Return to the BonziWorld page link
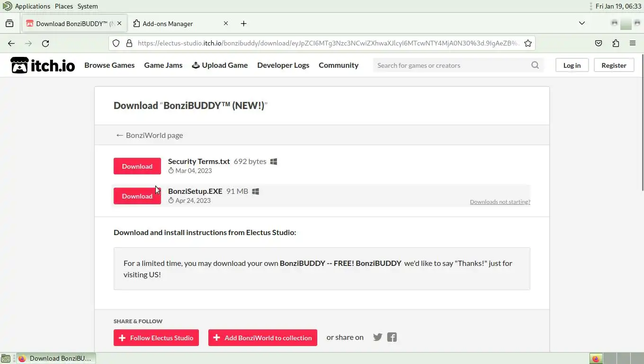This screenshot has height=364, width=644. pyautogui.click(x=150, y=135)
